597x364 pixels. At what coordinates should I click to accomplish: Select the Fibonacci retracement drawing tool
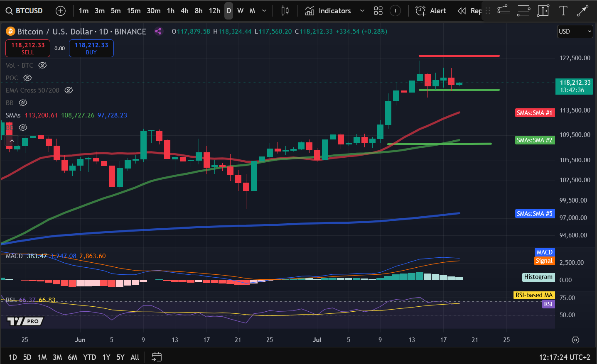coord(523,11)
